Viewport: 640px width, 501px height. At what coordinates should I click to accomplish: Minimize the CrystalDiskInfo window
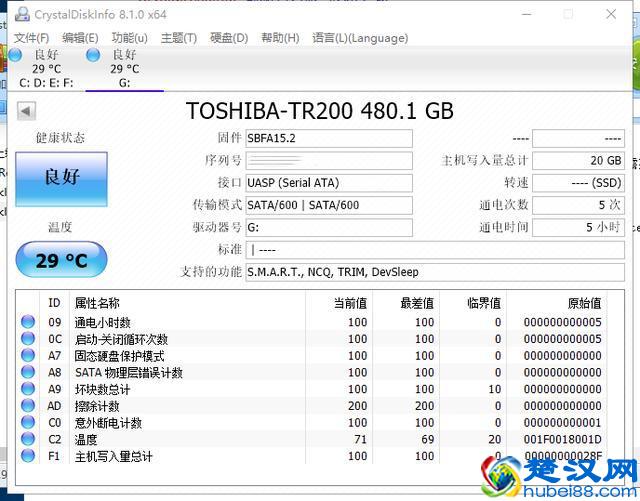(527, 14)
